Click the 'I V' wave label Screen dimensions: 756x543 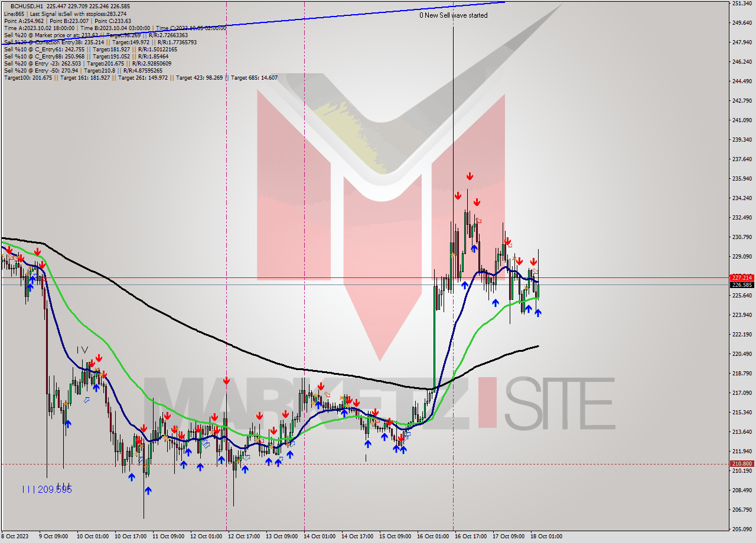(82, 350)
